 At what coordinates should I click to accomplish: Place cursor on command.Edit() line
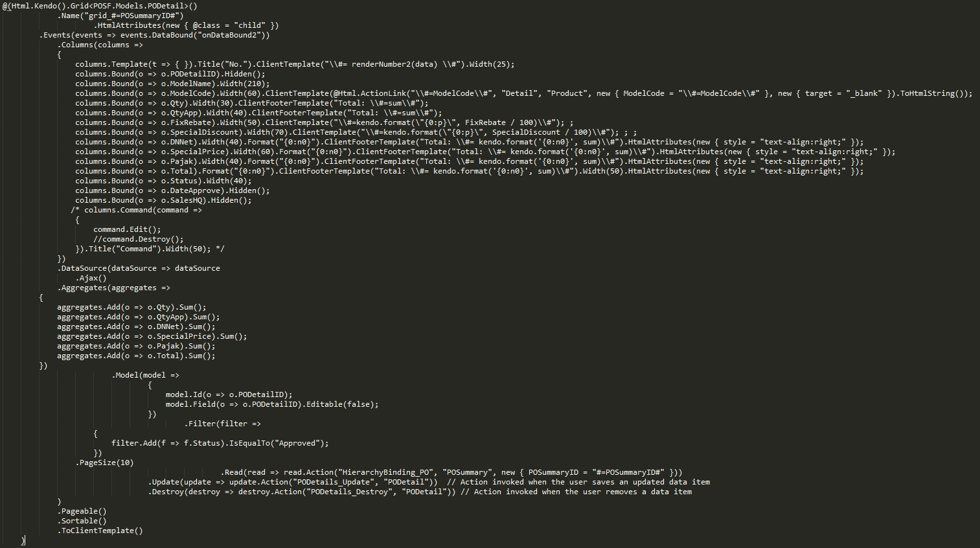[127, 229]
